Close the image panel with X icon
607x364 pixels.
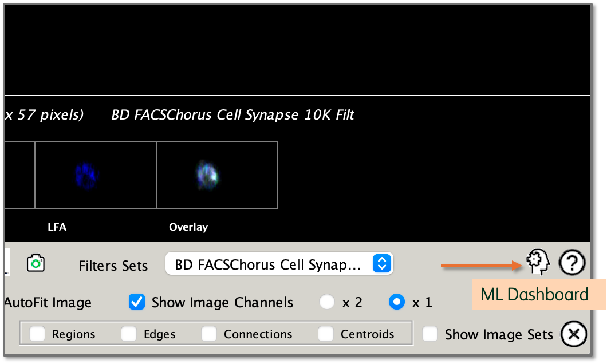[573, 335]
